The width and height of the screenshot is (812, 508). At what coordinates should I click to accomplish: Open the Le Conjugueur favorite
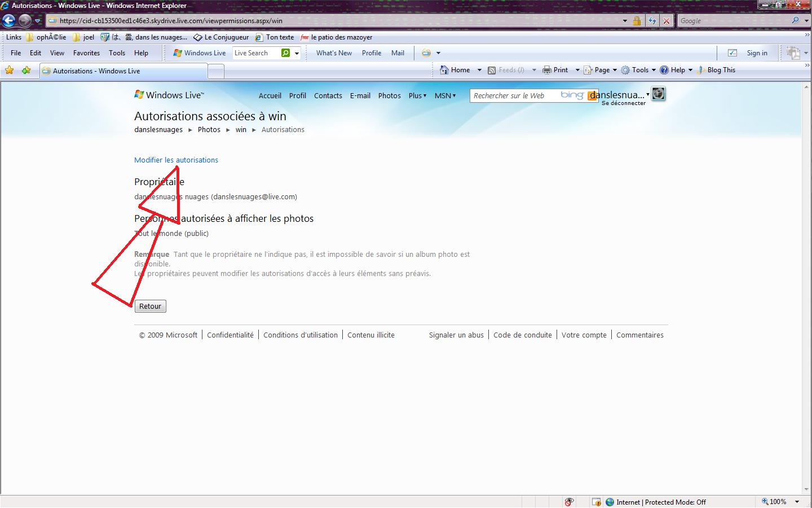point(221,37)
